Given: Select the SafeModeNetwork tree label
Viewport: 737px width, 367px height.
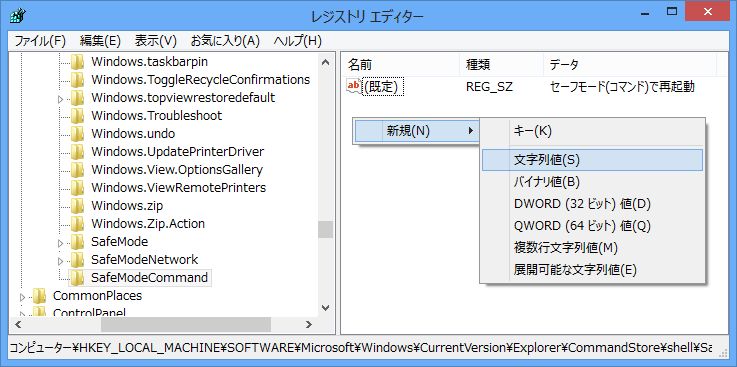Looking at the screenshot, I should pos(145,260).
